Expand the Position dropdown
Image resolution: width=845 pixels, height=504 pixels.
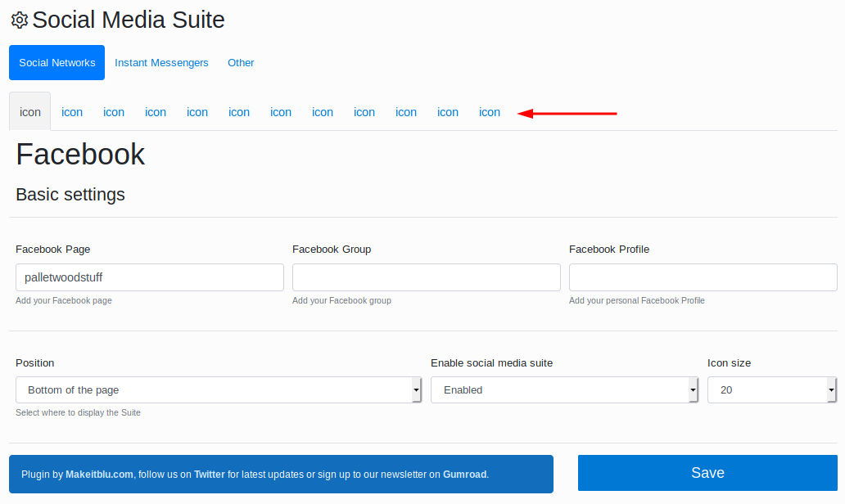click(x=219, y=390)
